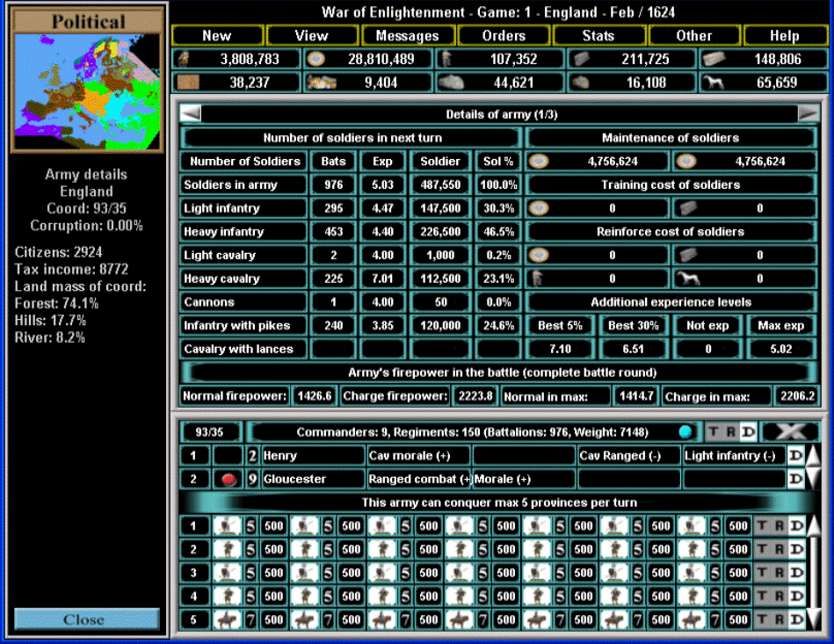Go to next army details page arrow
The width and height of the screenshot is (834, 644).
pyautogui.click(x=808, y=114)
